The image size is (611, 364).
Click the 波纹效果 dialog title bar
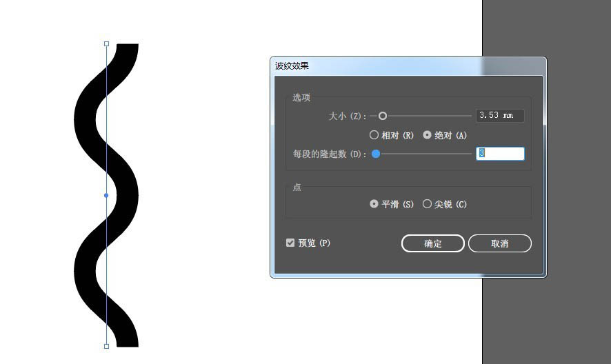[408, 66]
